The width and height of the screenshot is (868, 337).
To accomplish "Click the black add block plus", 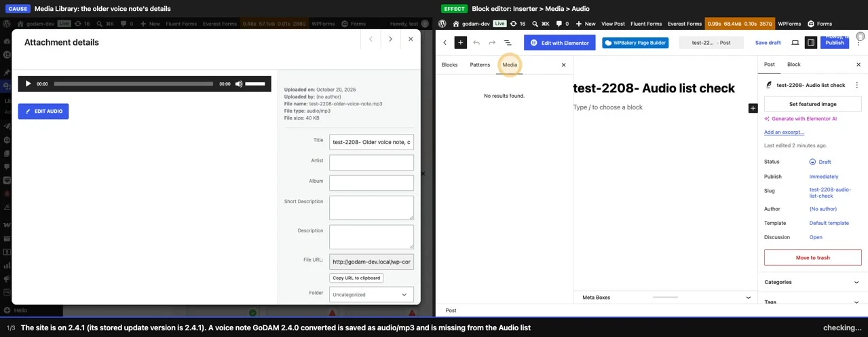I will (753, 108).
